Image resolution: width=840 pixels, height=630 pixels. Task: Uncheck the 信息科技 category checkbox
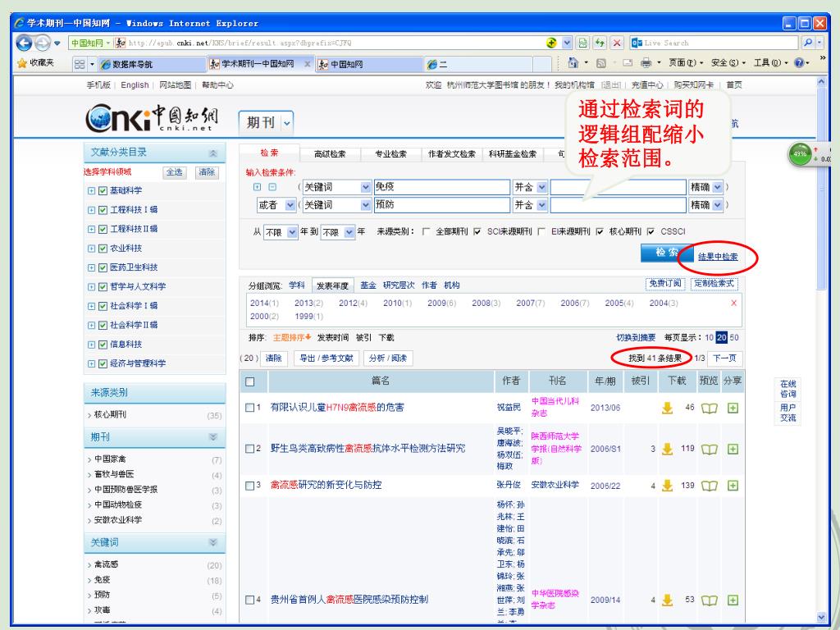coord(103,345)
